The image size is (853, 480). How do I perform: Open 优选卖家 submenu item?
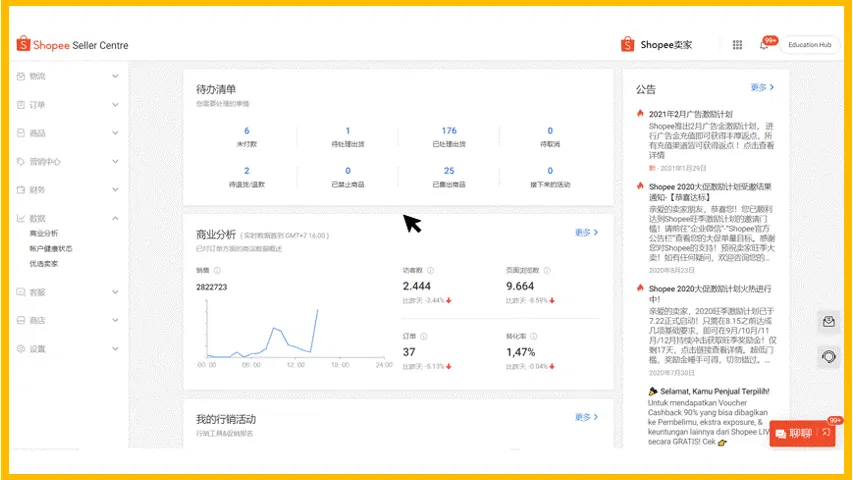[x=44, y=264]
